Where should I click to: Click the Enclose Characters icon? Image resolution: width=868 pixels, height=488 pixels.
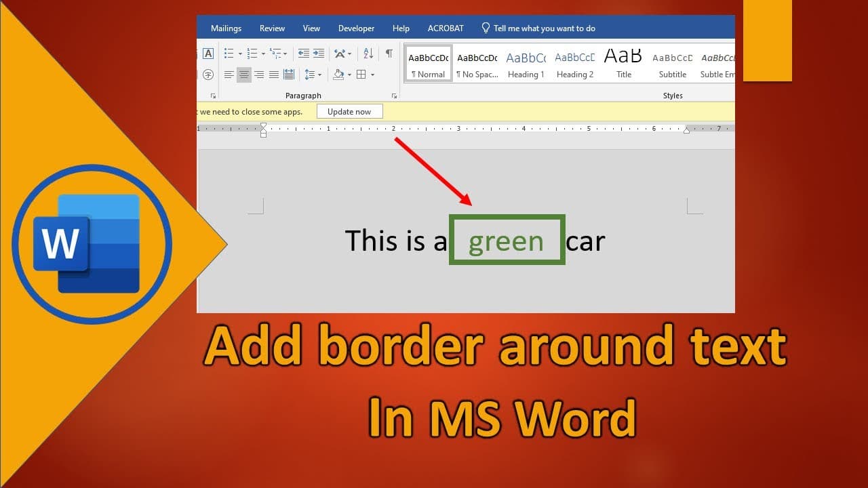[208, 75]
